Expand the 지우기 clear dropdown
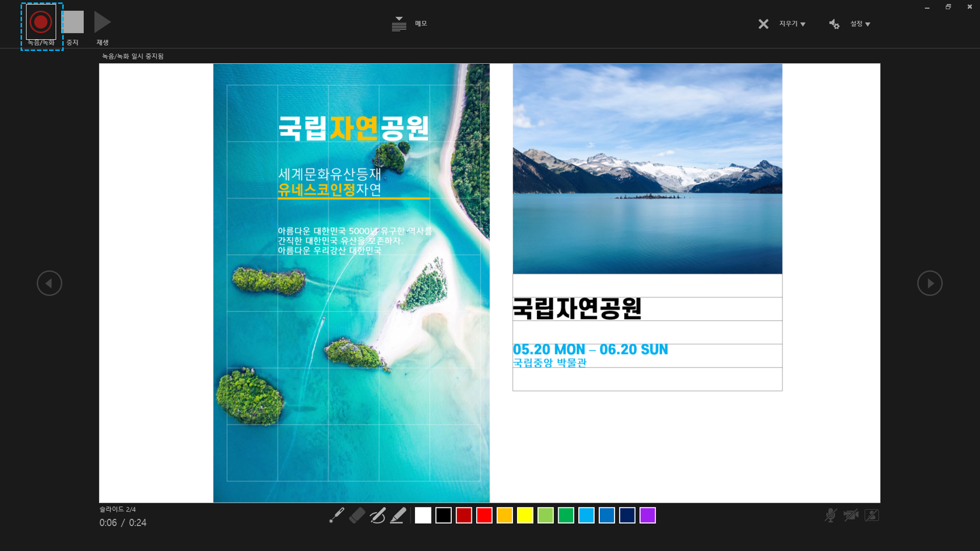The height and width of the screenshot is (551, 980). [x=792, y=24]
